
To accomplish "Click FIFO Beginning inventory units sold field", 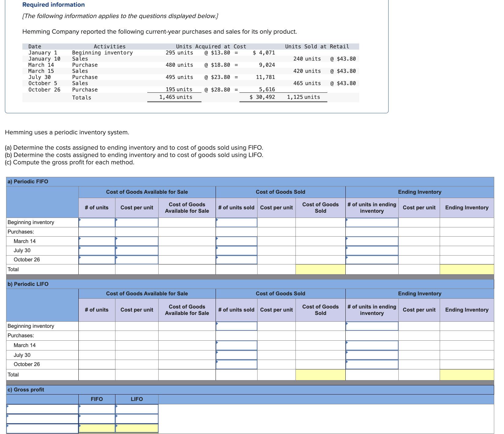I will [236, 223].
